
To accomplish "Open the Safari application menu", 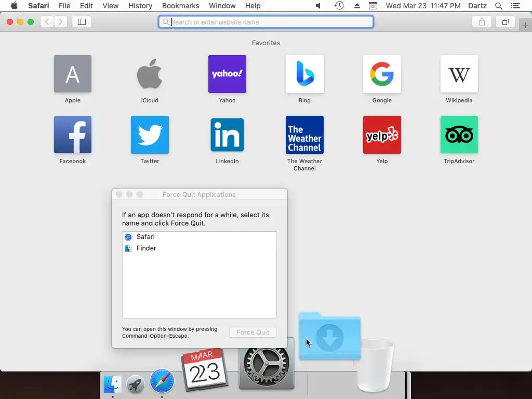I will point(38,6).
